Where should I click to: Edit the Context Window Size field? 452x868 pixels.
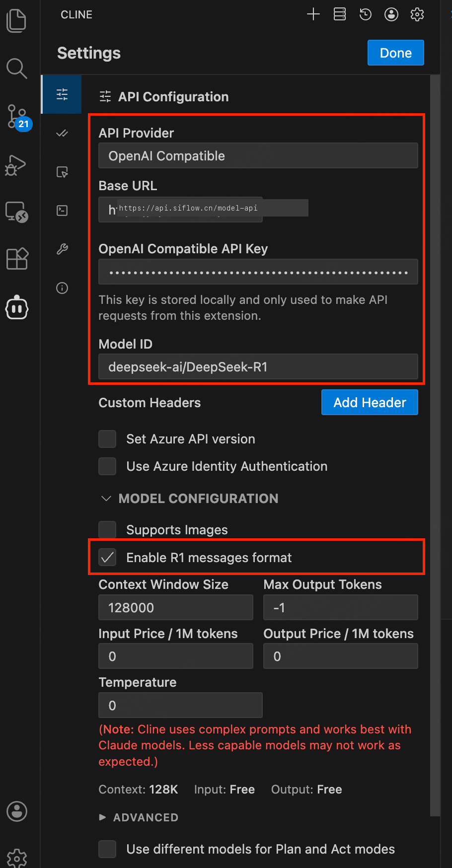[176, 607]
